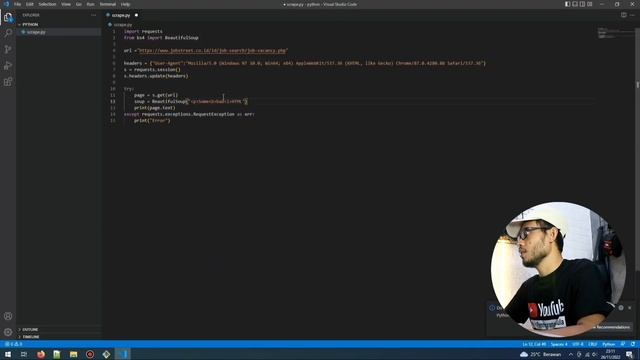Click the VS Code icon on taskbar
Screen dimensions: 640x360
[123, 354]
